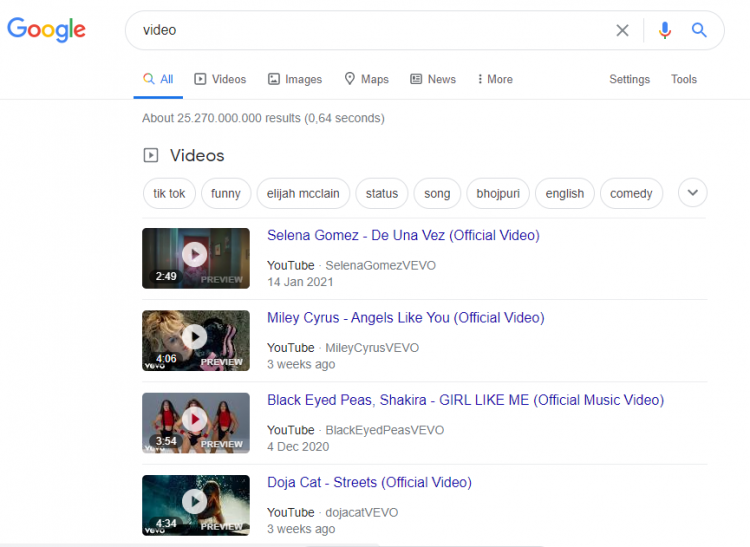The width and height of the screenshot is (750, 547).
Task: Click the blue magnifying glass search icon
Action: pos(699,30)
